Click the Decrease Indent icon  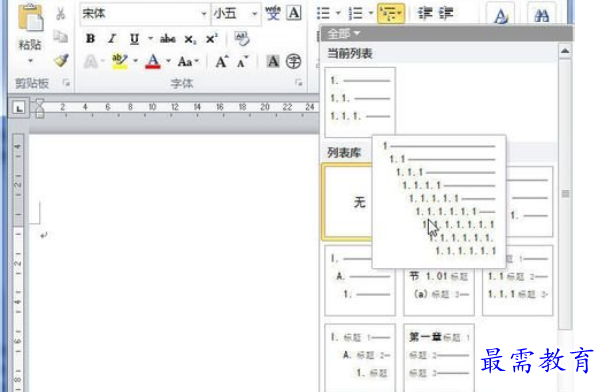pyautogui.click(x=425, y=13)
